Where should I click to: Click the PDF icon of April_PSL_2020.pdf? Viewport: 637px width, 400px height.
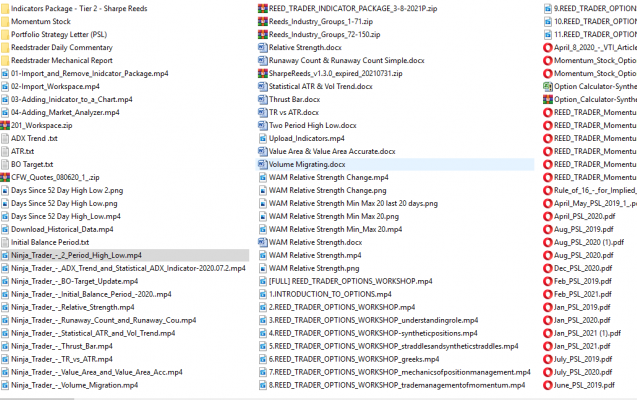coord(548,216)
